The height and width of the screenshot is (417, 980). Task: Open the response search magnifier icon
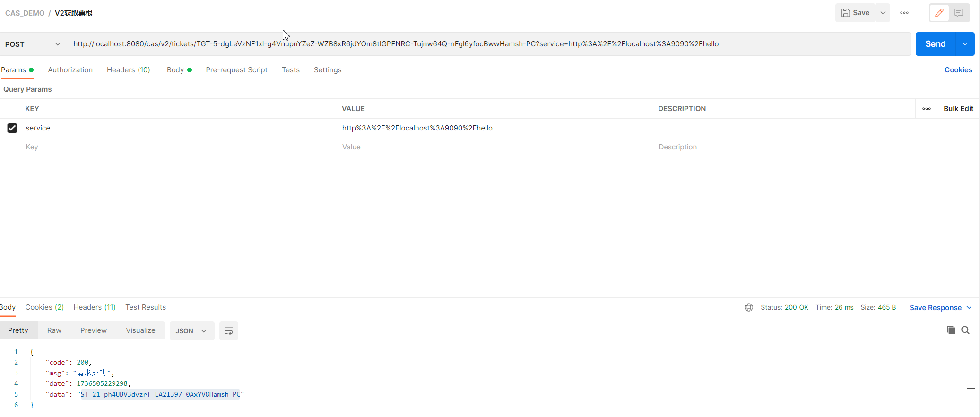click(965, 330)
